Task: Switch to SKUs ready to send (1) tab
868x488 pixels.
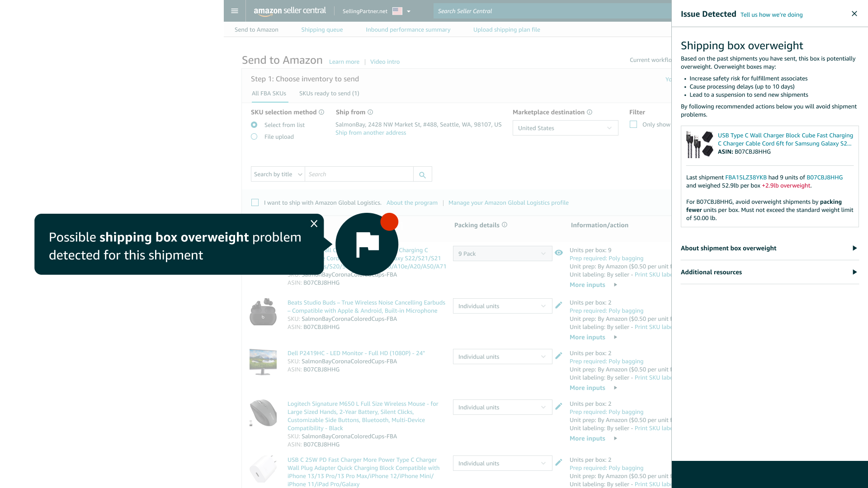Action: pyautogui.click(x=329, y=94)
